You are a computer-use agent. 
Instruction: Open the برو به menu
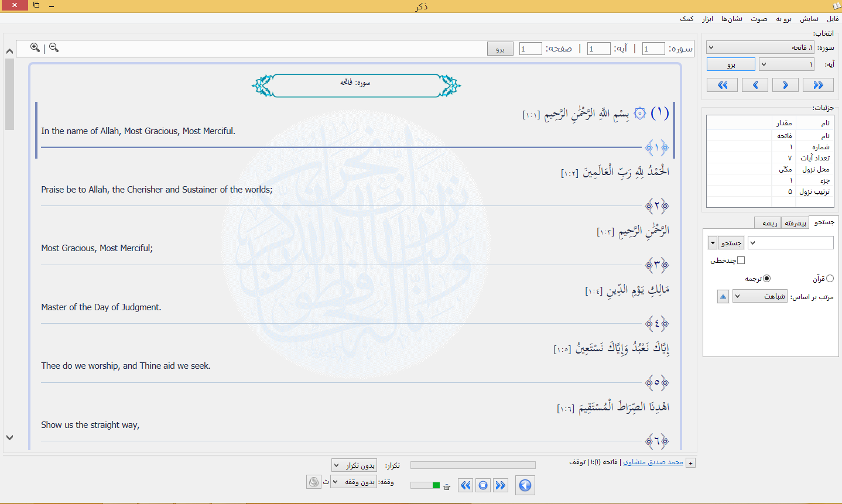click(783, 19)
